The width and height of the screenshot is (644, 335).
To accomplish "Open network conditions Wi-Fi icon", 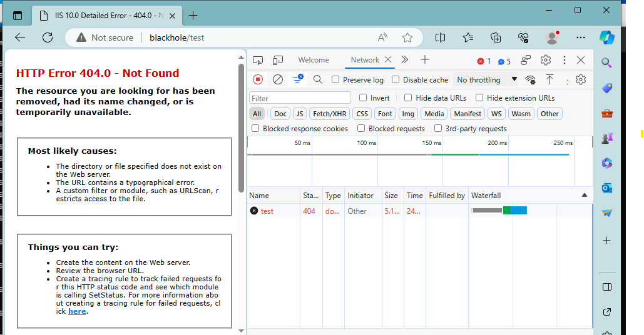I will 530,79.
